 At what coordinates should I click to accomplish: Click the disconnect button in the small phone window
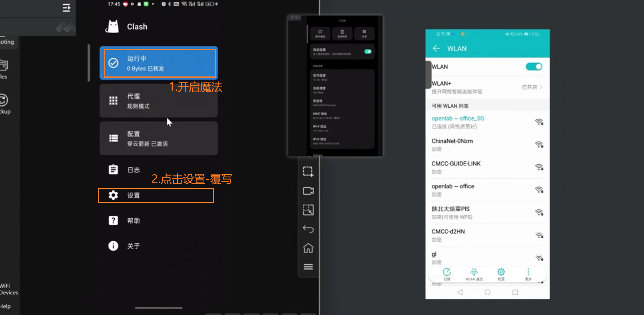coord(320,33)
